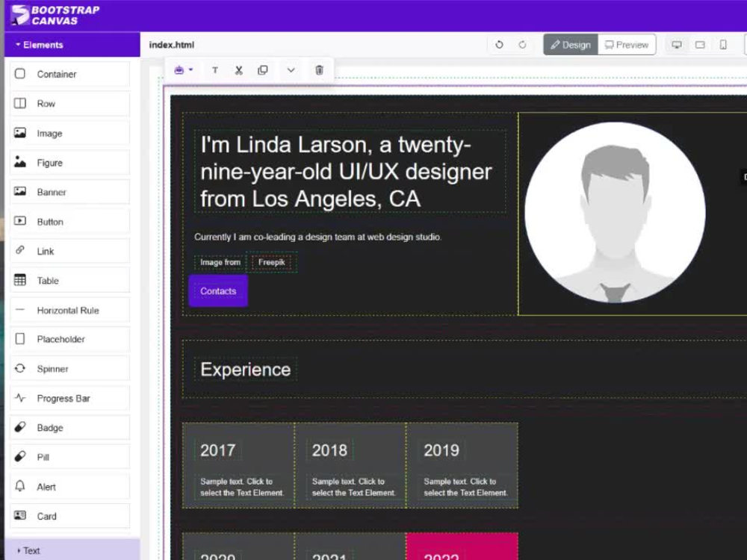Click the redo arrow icon
Screen dimensions: 747x560
[523, 45]
